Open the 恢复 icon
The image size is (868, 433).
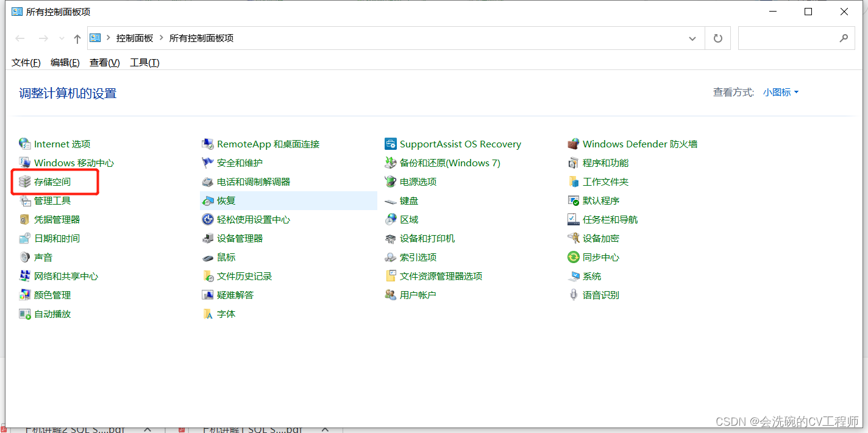[x=207, y=200]
